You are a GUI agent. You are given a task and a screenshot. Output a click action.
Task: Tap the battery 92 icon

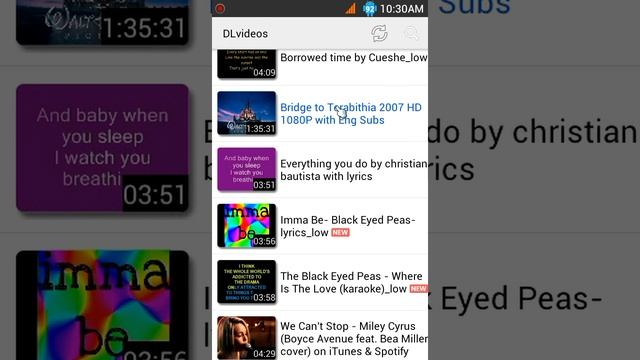point(370,9)
